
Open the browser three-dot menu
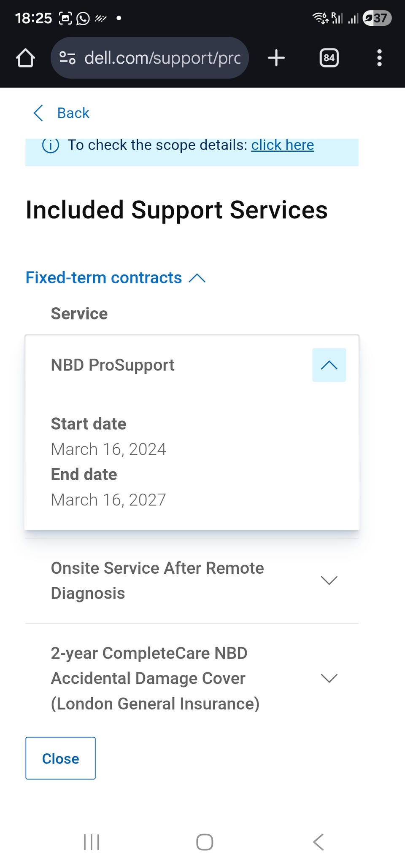pos(379,58)
